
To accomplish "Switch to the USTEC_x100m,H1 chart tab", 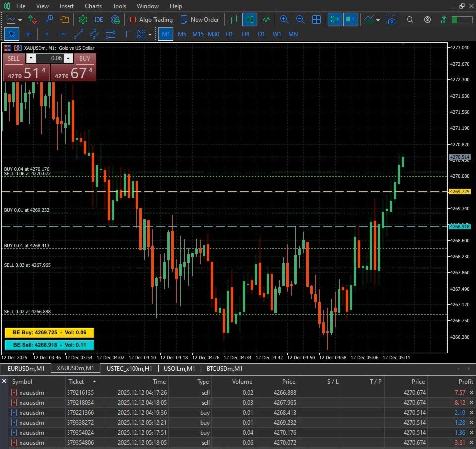I will coord(130,368).
